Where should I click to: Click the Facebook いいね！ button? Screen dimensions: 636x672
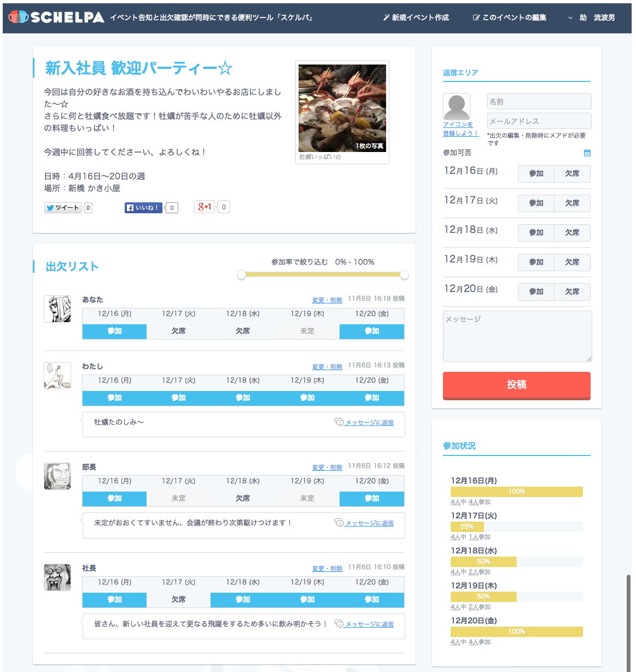point(143,208)
